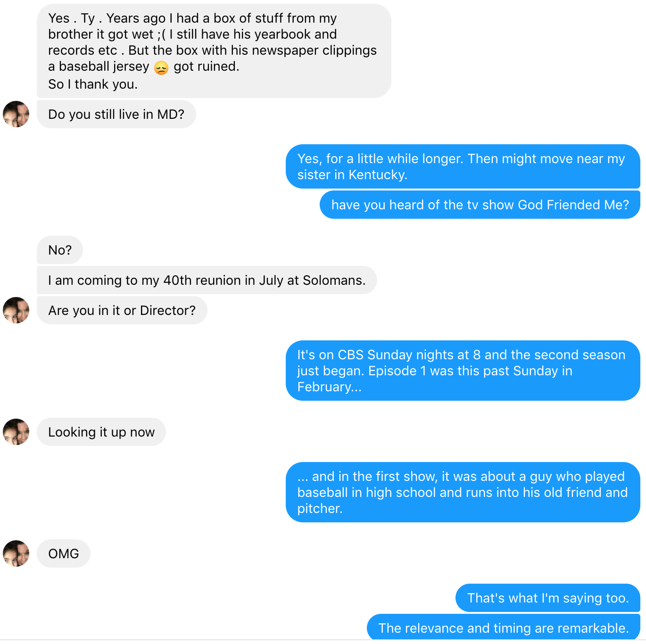
Task: Click the avatar next to "Looking it up now"
Action: pyautogui.click(x=16, y=432)
